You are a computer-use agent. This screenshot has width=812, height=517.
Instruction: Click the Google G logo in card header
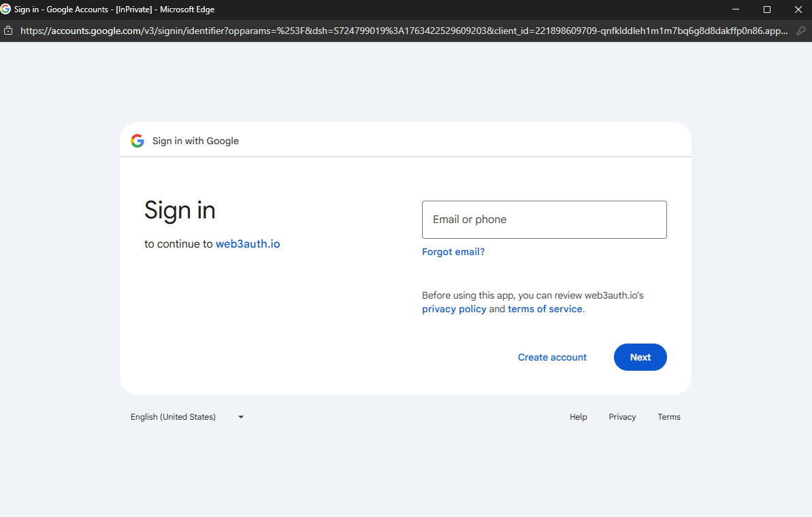tap(137, 141)
